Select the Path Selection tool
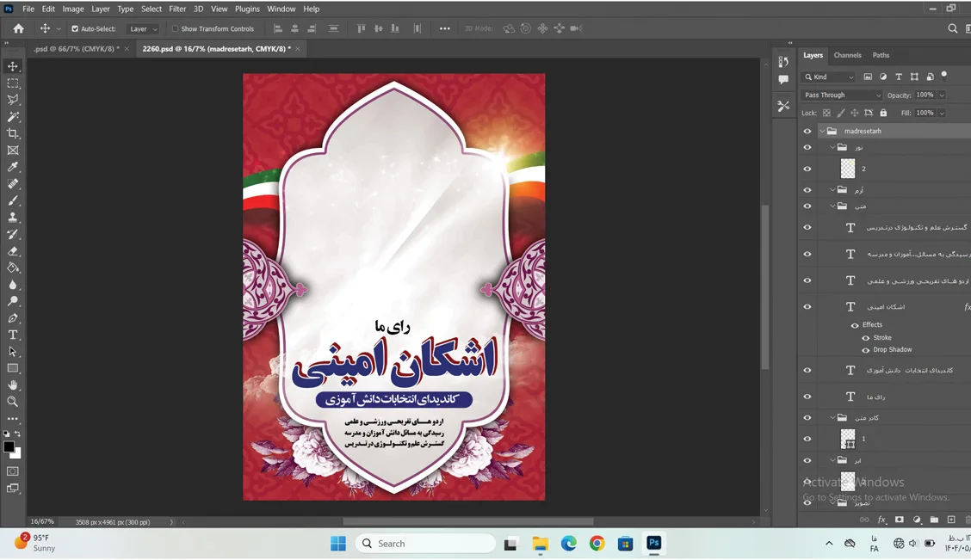Screen dimensions: 971x560 [x=12, y=352]
